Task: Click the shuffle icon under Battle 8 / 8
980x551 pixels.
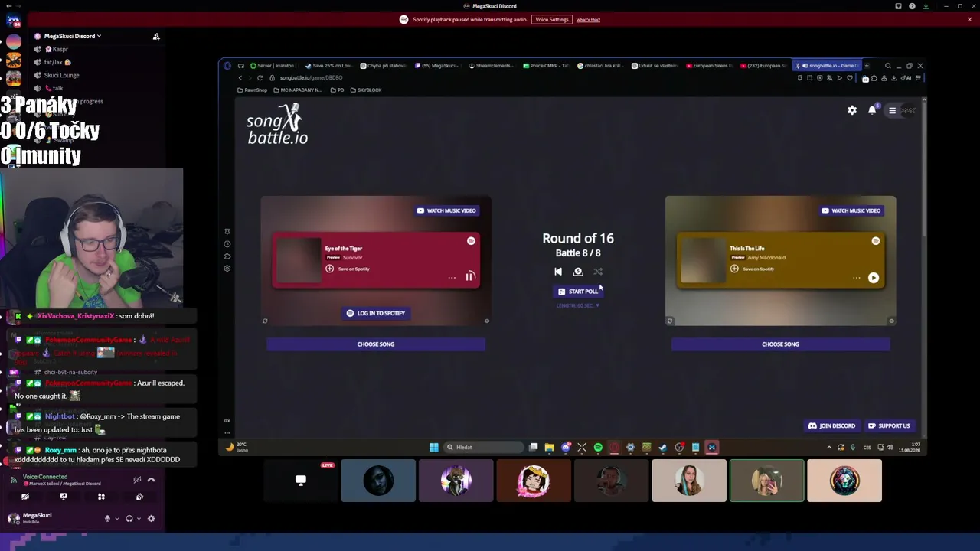Action: coord(598,272)
